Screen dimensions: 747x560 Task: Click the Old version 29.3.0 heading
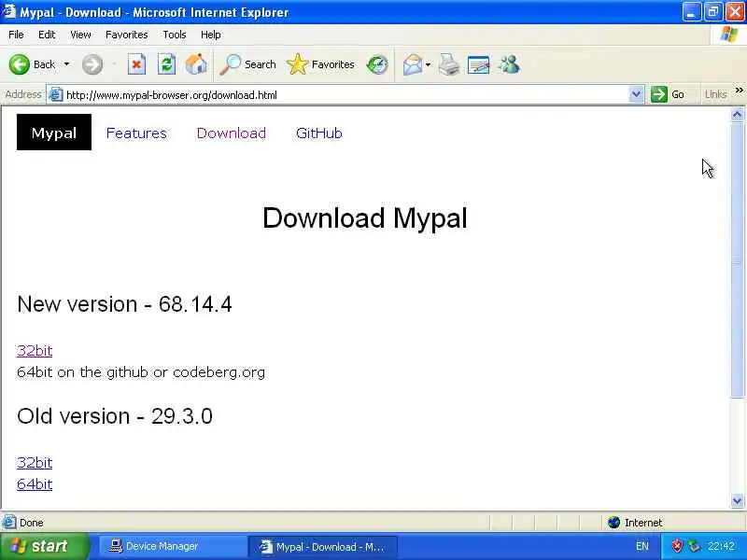pyautogui.click(x=115, y=416)
